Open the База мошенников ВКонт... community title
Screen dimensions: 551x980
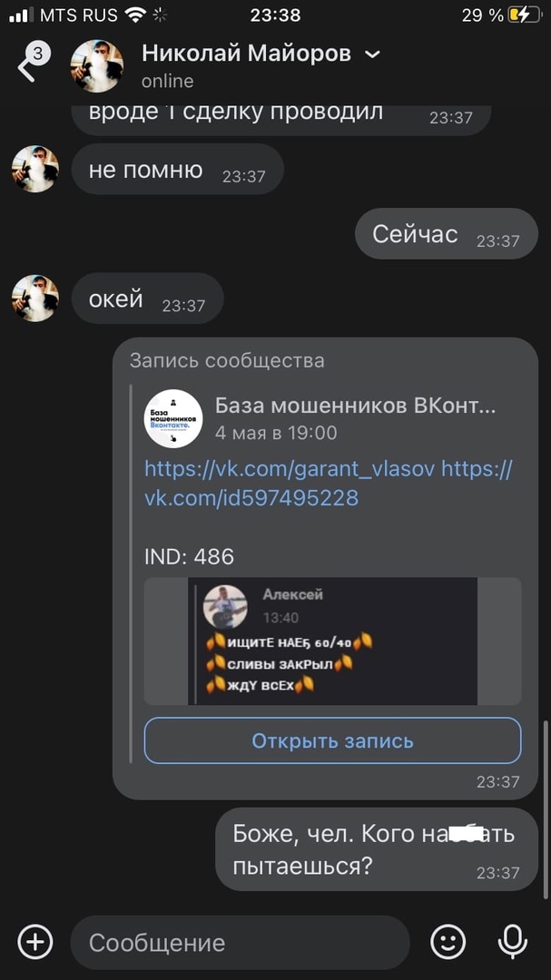pos(355,407)
